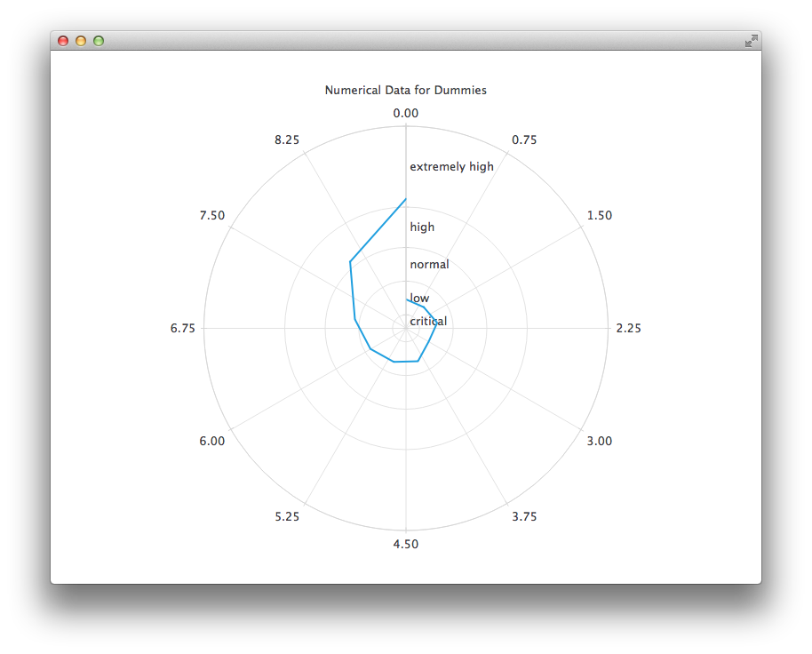The image size is (812, 654).
Task: Click the 1.50 angular axis label
Action: point(598,214)
